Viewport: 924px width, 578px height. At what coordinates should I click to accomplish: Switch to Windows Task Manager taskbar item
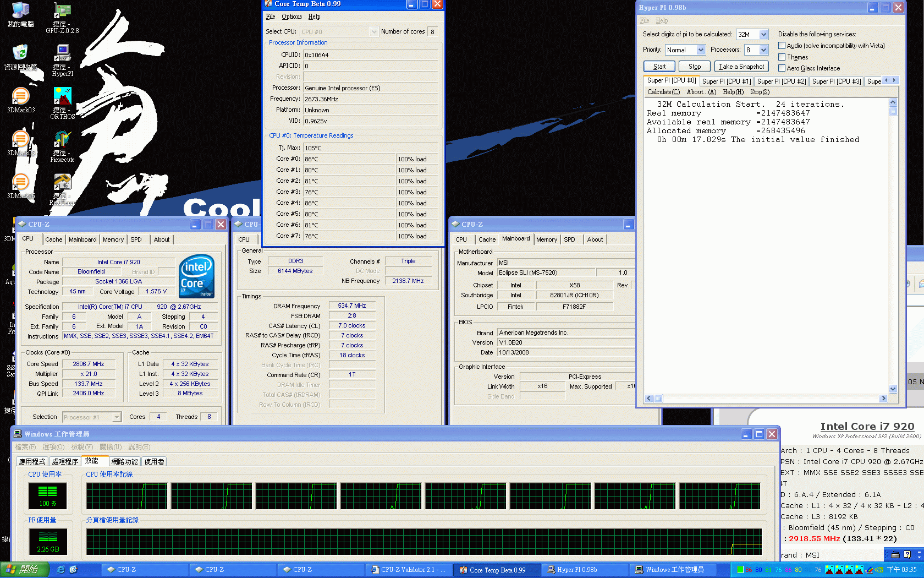coord(673,570)
